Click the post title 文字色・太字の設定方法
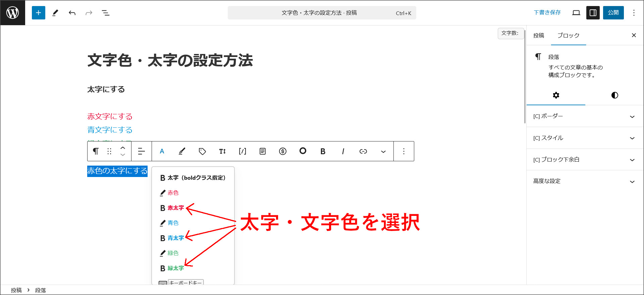The height and width of the screenshot is (295, 644). tap(170, 61)
